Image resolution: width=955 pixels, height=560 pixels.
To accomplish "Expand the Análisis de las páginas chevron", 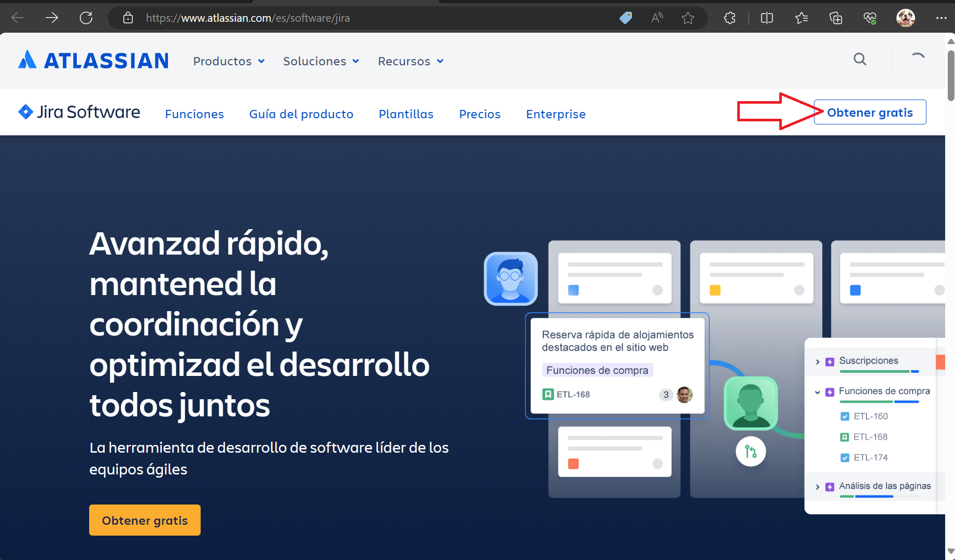I will coord(818,487).
